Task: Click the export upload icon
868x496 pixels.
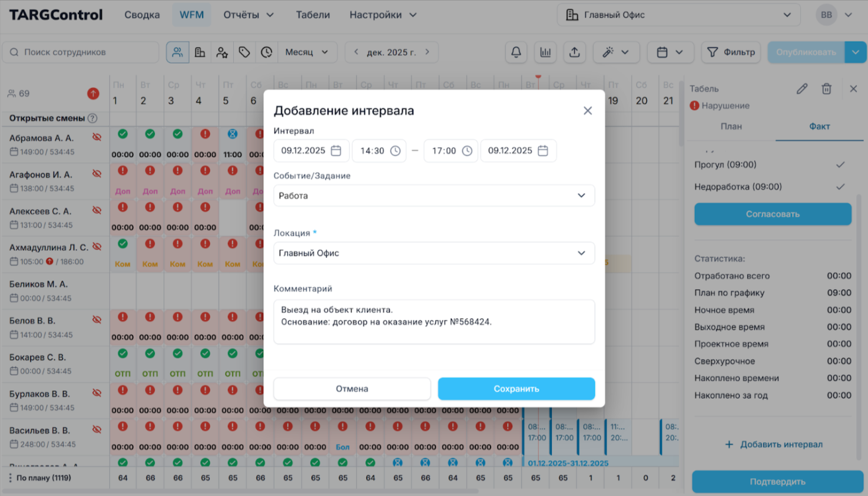Action: click(574, 52)
